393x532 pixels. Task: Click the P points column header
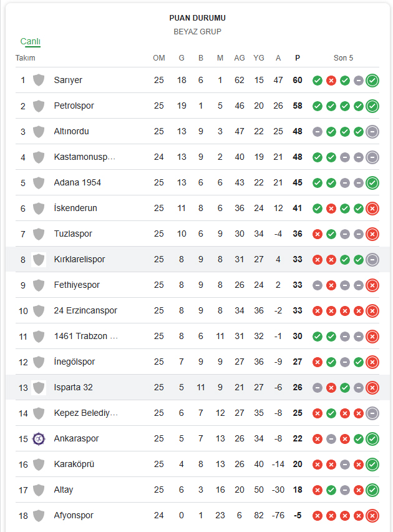[x=298, y=57]
